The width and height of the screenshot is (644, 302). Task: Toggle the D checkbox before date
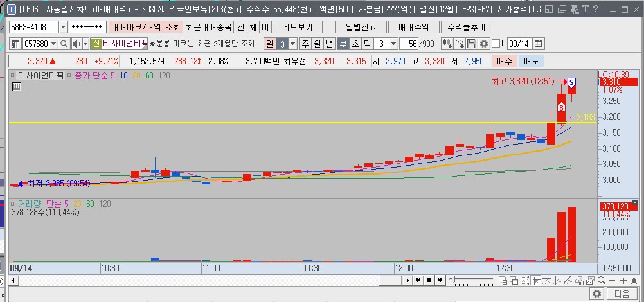(496, 44)
